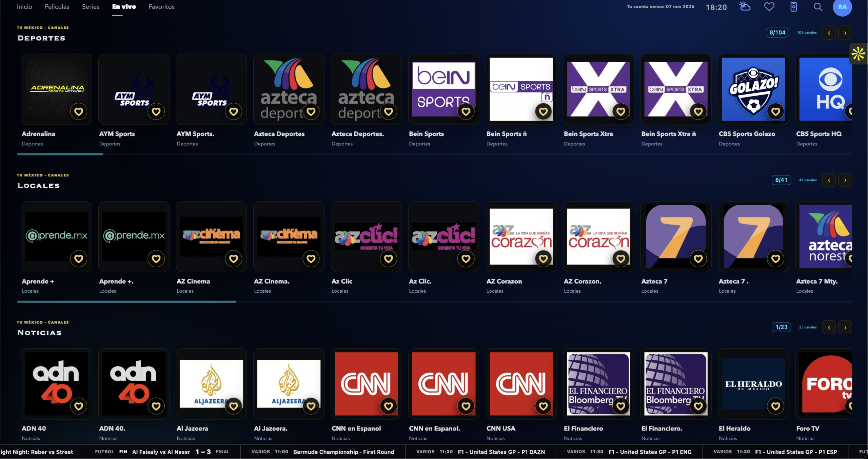
Task: Open the Azteca Deportes channel thumbnail
Action: click(x=289, y=89)
